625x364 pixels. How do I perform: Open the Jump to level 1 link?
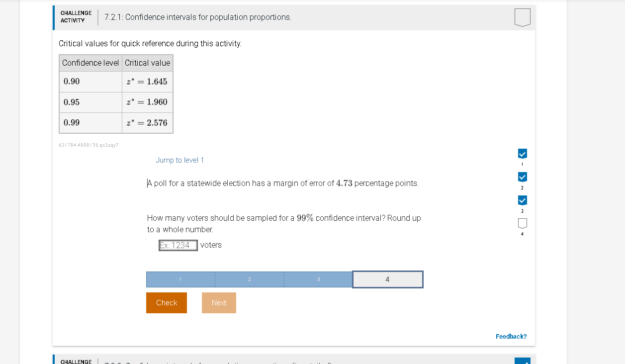tap(180, 160)
